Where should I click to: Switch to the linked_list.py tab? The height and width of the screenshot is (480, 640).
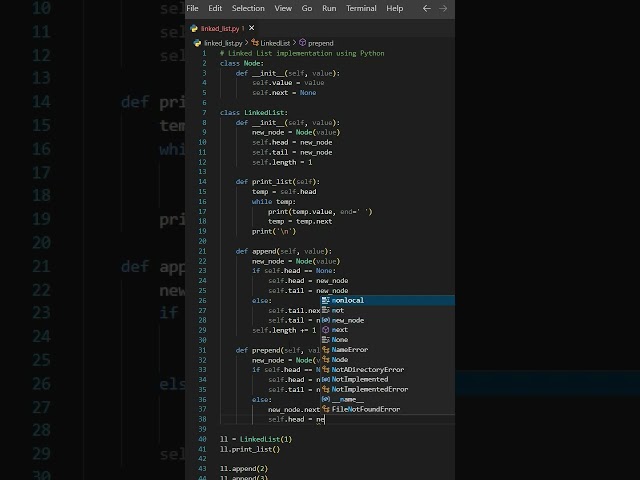coord(220,28)
